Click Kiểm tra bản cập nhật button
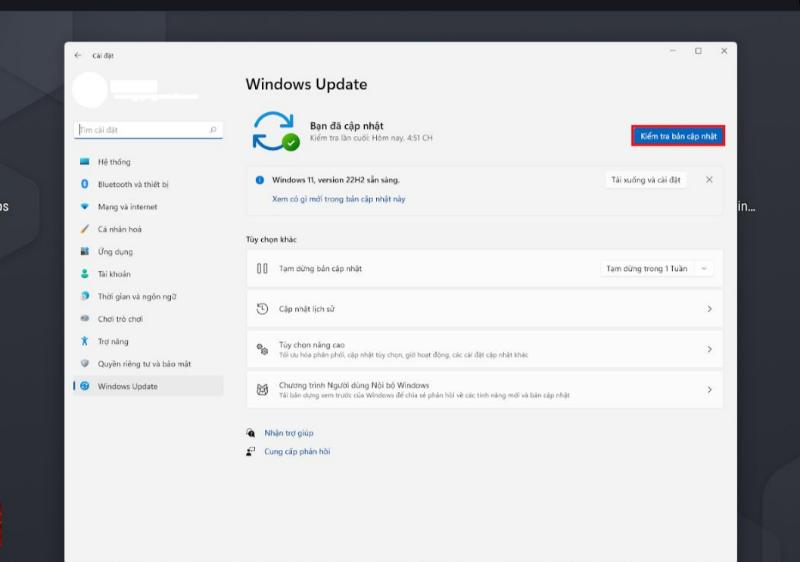The height and width of the screenshot is (562, 800). pyautogui.click(x=678, y=136)
